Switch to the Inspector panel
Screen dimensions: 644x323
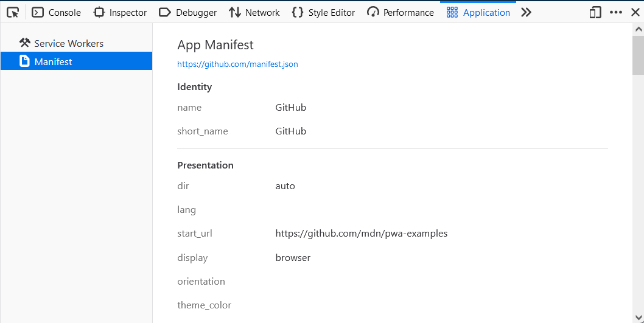[120, 12]
